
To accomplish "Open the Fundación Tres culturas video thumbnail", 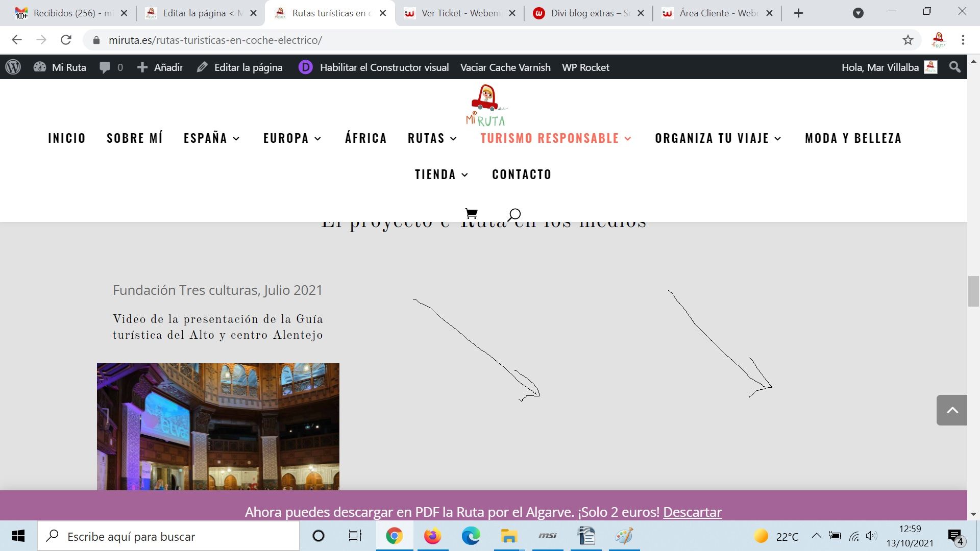I will [x=218, y=427].
